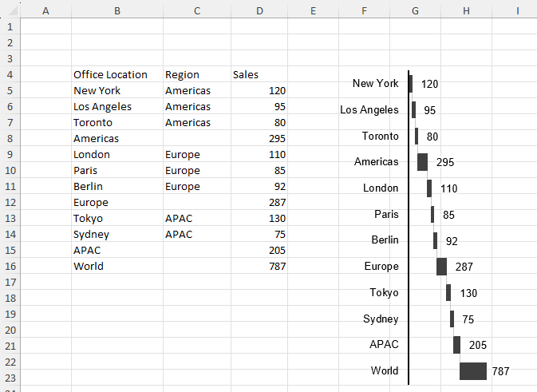The image size is (537, 392).
Task: Click the World bar in the chart
Action: tap(473, 370)
